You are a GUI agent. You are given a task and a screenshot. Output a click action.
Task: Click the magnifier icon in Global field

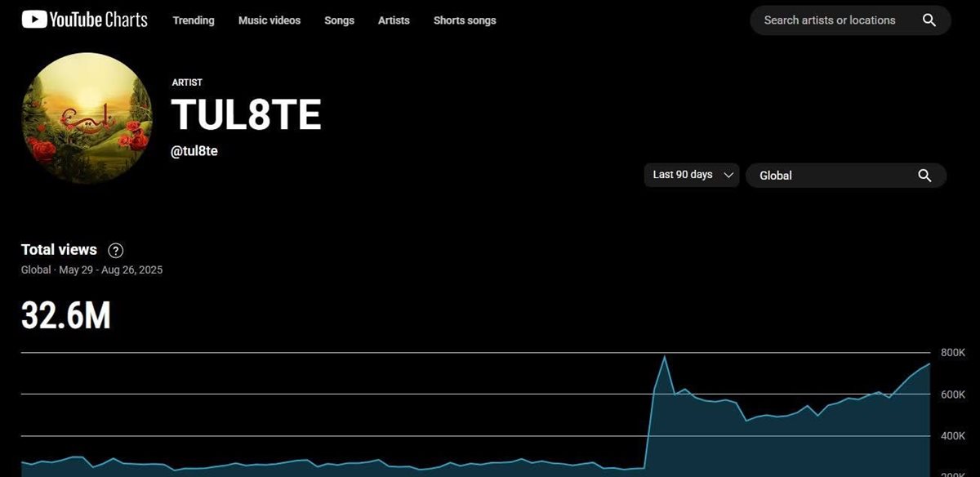coord(924,176)
